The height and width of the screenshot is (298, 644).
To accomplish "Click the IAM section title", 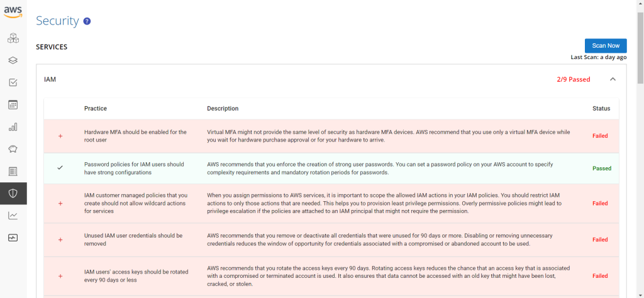I will [x=50, y=79].
